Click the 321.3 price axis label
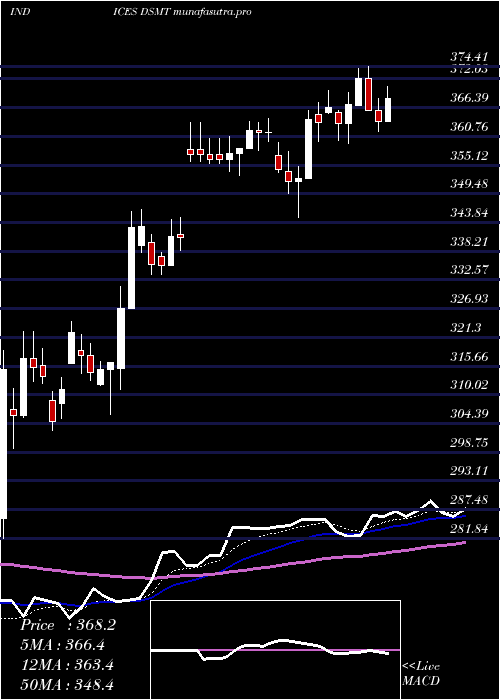This screenshot has height=700, width=500. coord(466,328)
